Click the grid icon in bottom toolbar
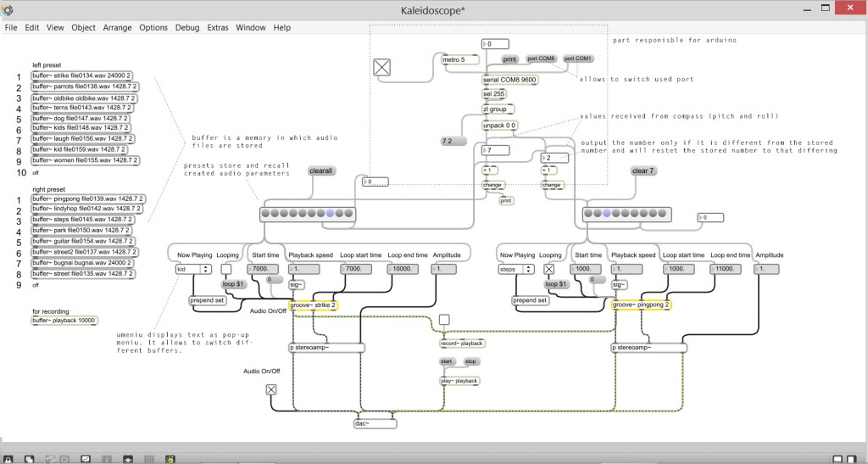Image resolution: width=868 pixels, height=464 pixels. (149, 459)
